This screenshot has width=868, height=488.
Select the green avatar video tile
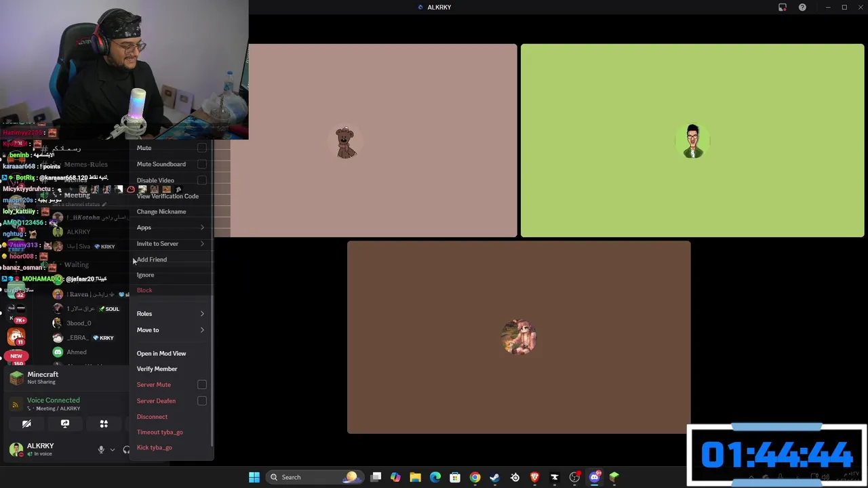pyautogui.click(x=692, y=140)
